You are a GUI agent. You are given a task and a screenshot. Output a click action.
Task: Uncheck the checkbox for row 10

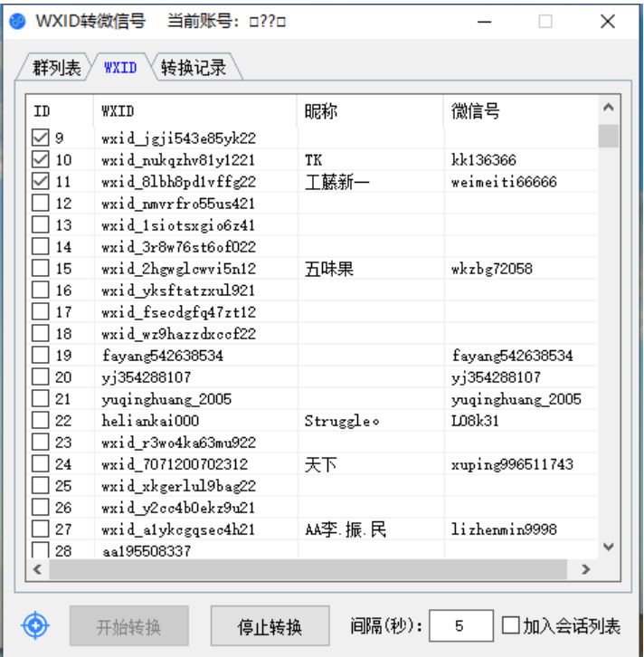(41, 160)
